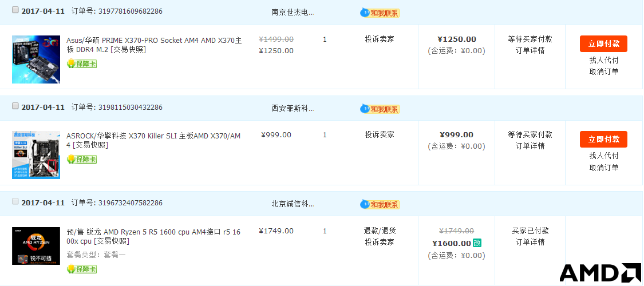Open ASROCK X370 Killer SLI thumbnail

36,155
